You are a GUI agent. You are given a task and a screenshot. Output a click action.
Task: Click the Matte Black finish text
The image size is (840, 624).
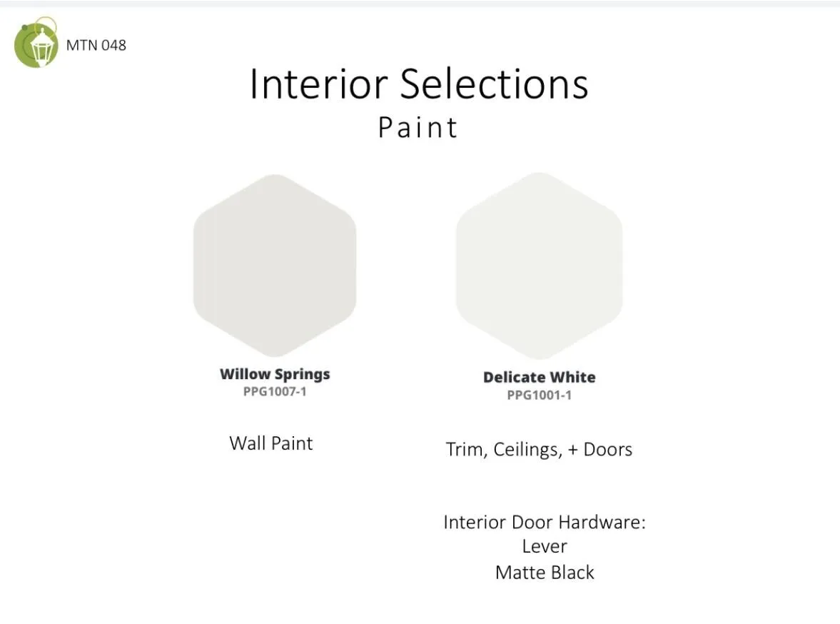(545, 573)
